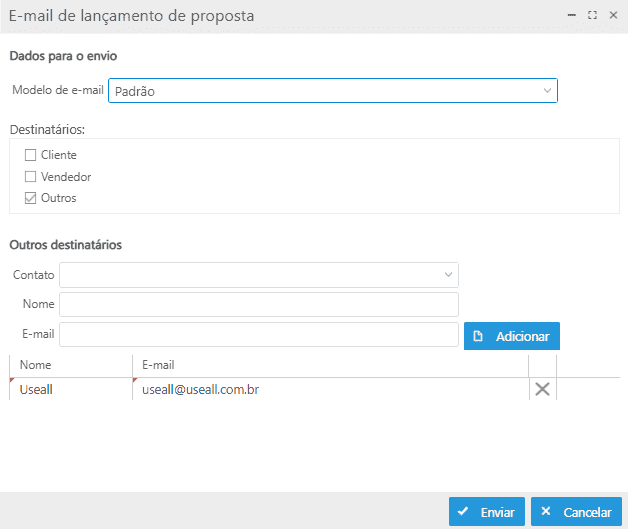Sort the grid by the E-mail column header
The width and height of the screenshot is (628, 529).
pyautogui.click(x=330, y=365)
